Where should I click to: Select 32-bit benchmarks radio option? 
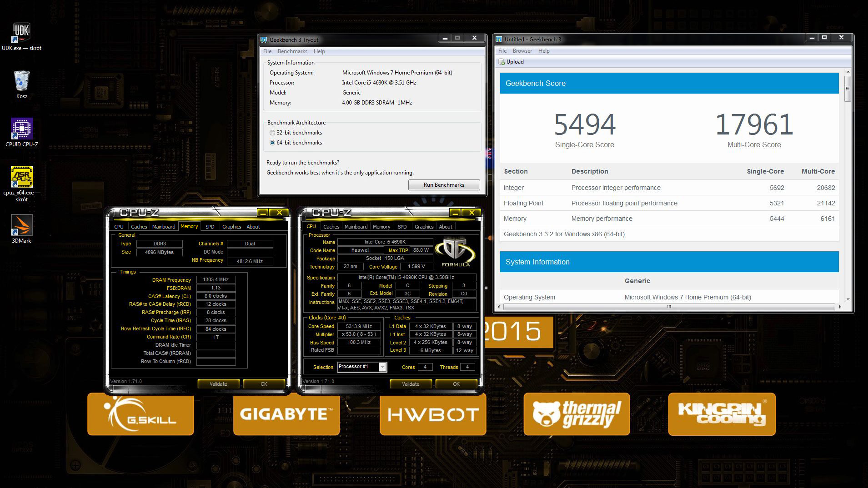click(x=272, y=133)
